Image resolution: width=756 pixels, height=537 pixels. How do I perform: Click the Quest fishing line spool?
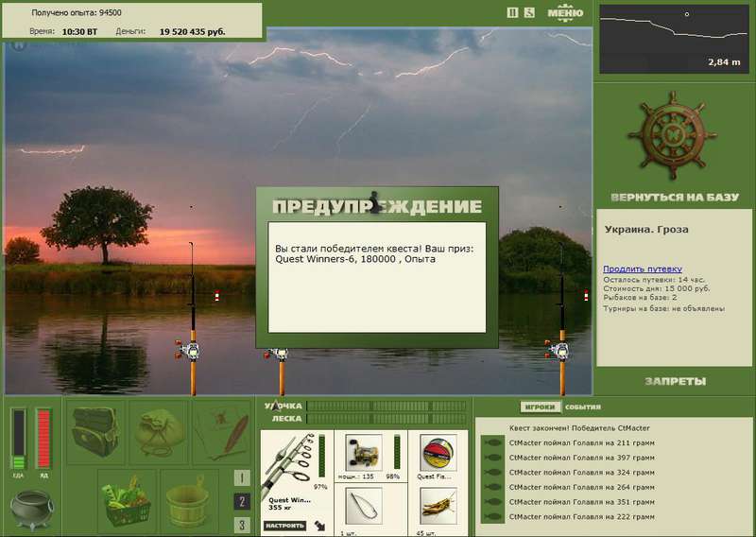(x=438, y=453)
